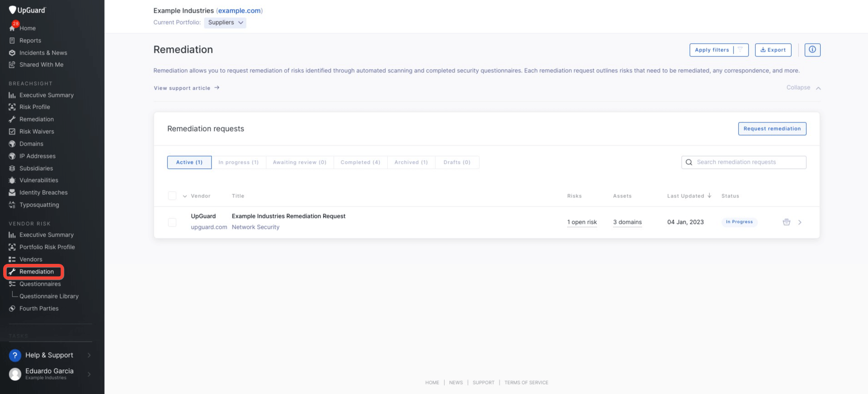This screenshot has height=394, width=868.
Task: Switch to Awaiting review (0) tab
Action: (x=300, y=162)
